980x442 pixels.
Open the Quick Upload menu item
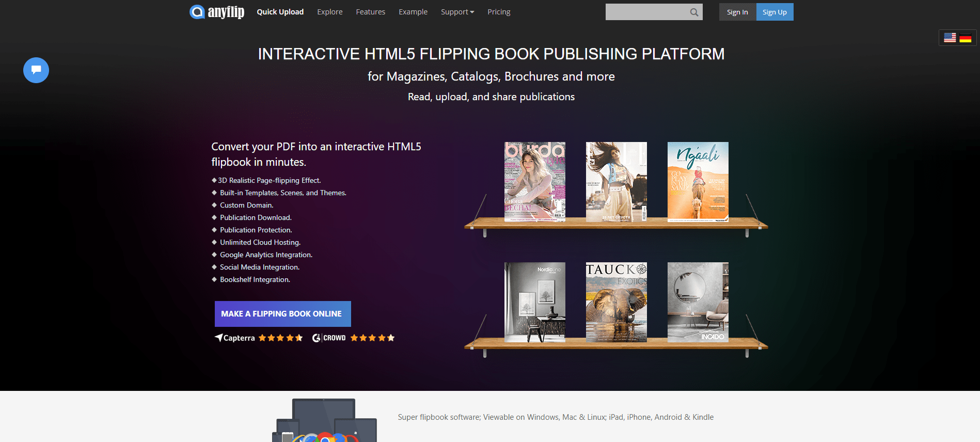[x=280, y=12]
